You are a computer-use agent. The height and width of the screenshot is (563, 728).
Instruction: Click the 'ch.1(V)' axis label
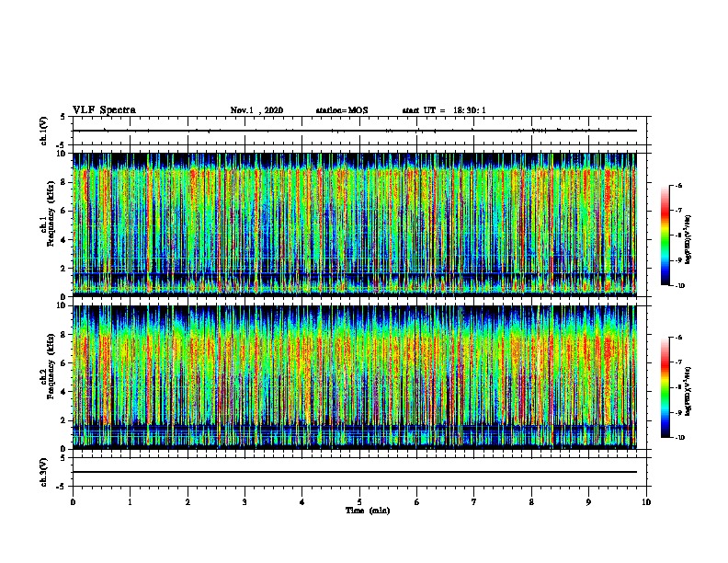[44, 131]
